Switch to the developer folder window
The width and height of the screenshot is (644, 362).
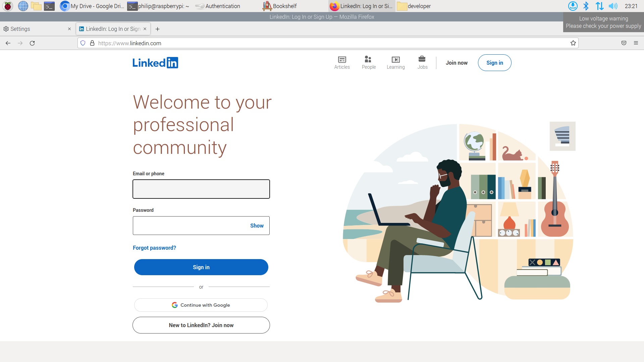414,6
